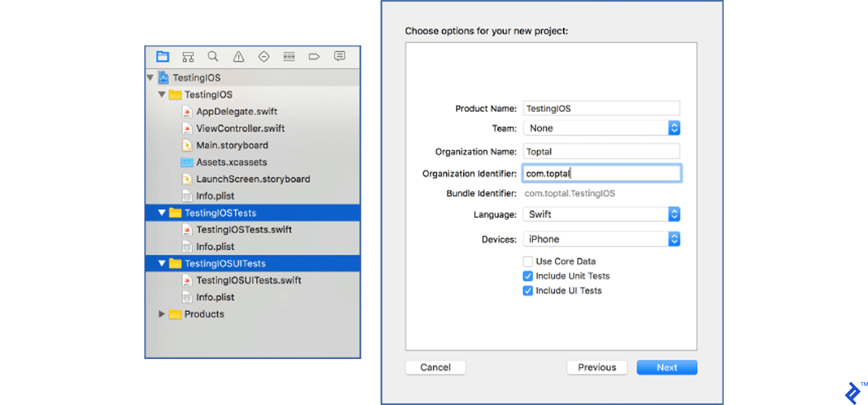868x405 pixels.
Task: Click the AppDelegate.swift file icon
Action: [187, 112]
